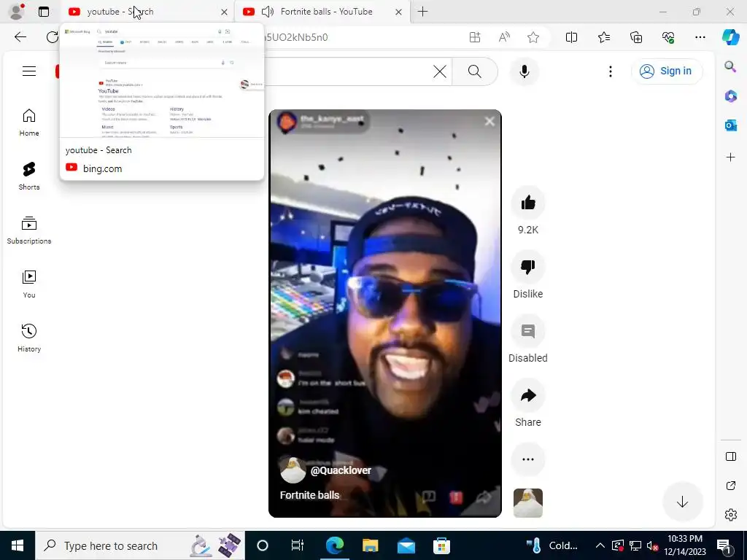Image resolution: width=747 pixels, height=560 pixels.
Task: Click the taskbar search box
Action: (x=140, y=545)
